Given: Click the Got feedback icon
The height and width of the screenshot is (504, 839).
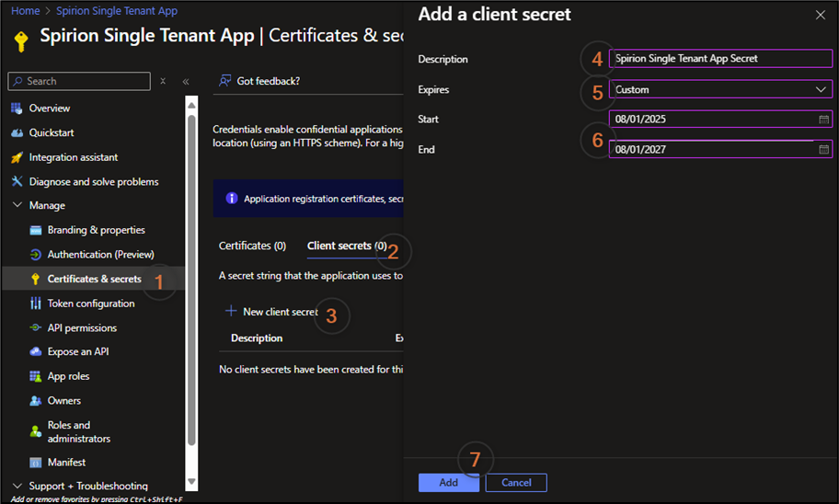Looking at the screenshot, I should [x=224, y=81].
